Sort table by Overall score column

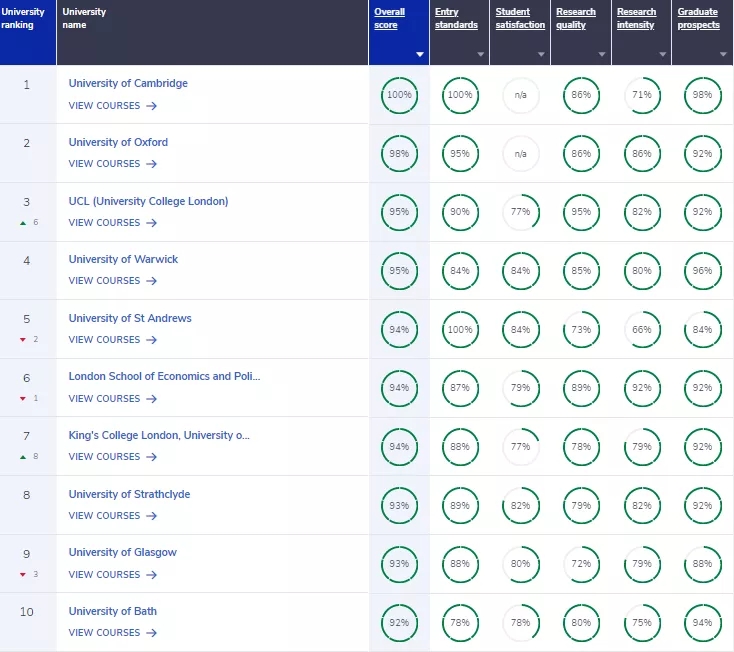(388, 18)
